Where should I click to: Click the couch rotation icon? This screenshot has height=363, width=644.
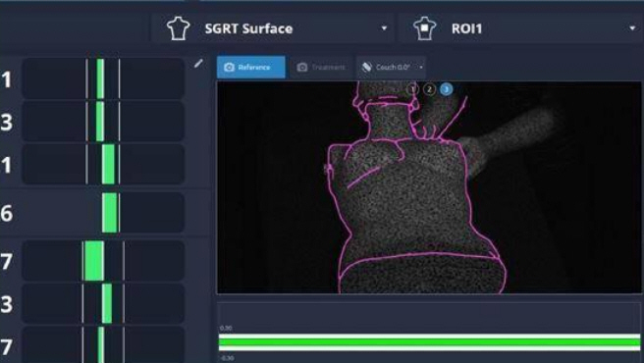click(367, 67)
